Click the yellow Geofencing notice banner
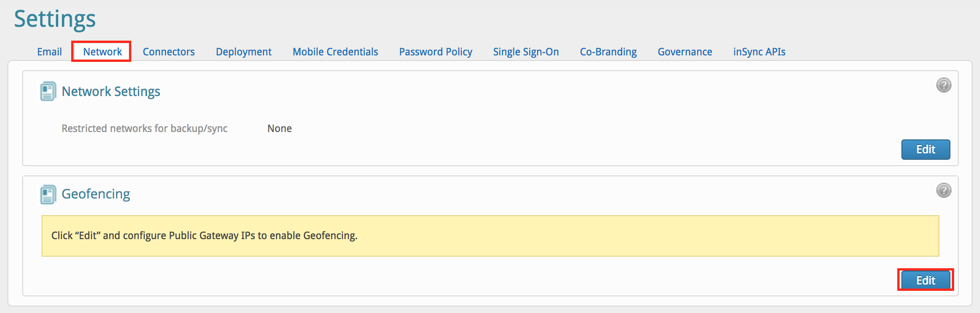This screenshot has height=313, width=980. (490, 236)
